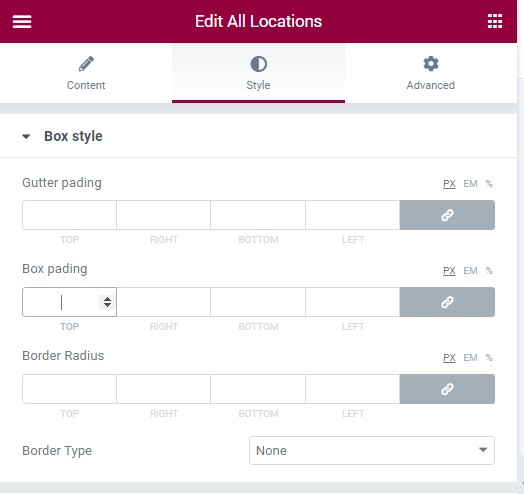Click the Border Type dropdown arrow
The image size is (524, 494).
pyautogui.click(x=483, y=450)
